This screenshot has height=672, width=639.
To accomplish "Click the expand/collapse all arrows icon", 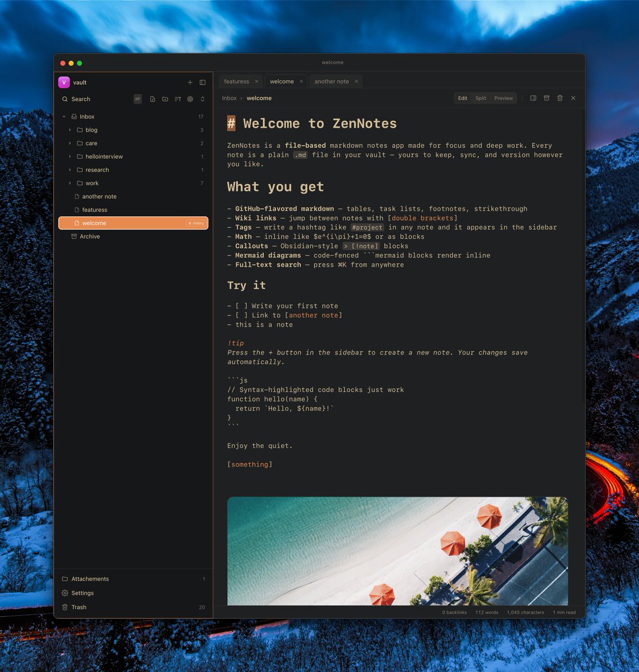I will point(203,99).
